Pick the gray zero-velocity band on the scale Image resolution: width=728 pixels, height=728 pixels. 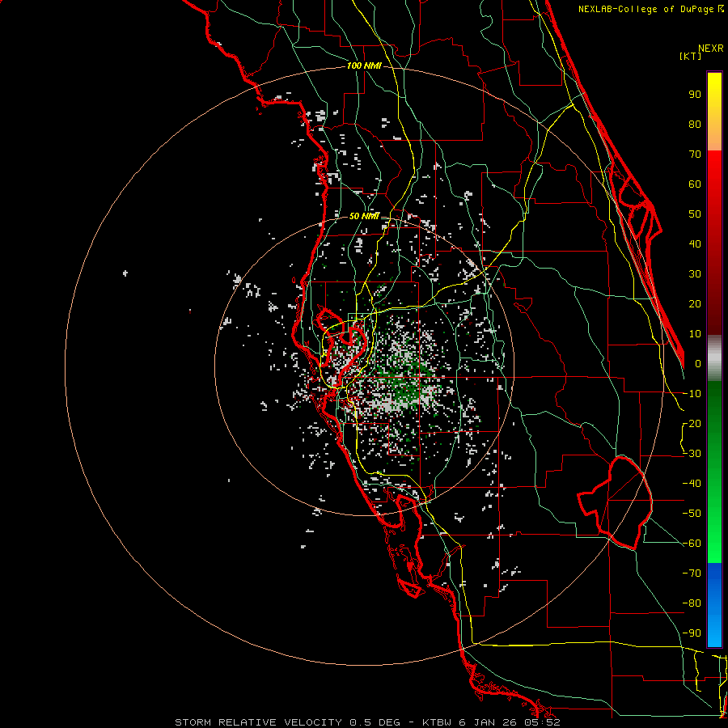click(x=714, y=358)
